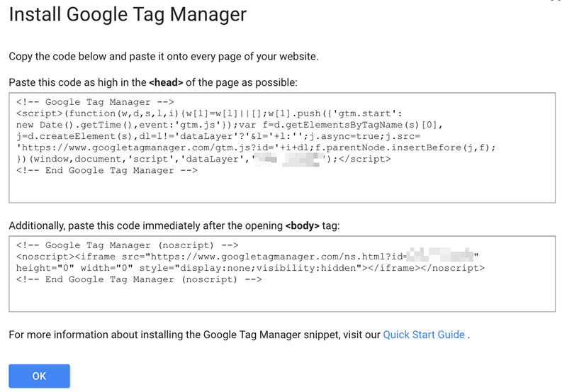Click the line starting with new Date().getTime()
Image resolution: width=567 pixels, height=392 pixels.
click(229, 125)
